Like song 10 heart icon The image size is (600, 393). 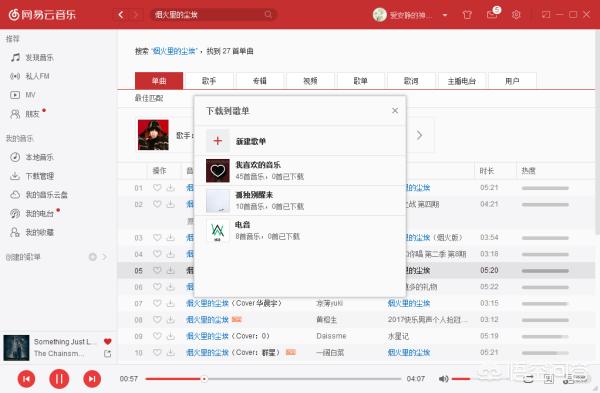coord(157,352)
